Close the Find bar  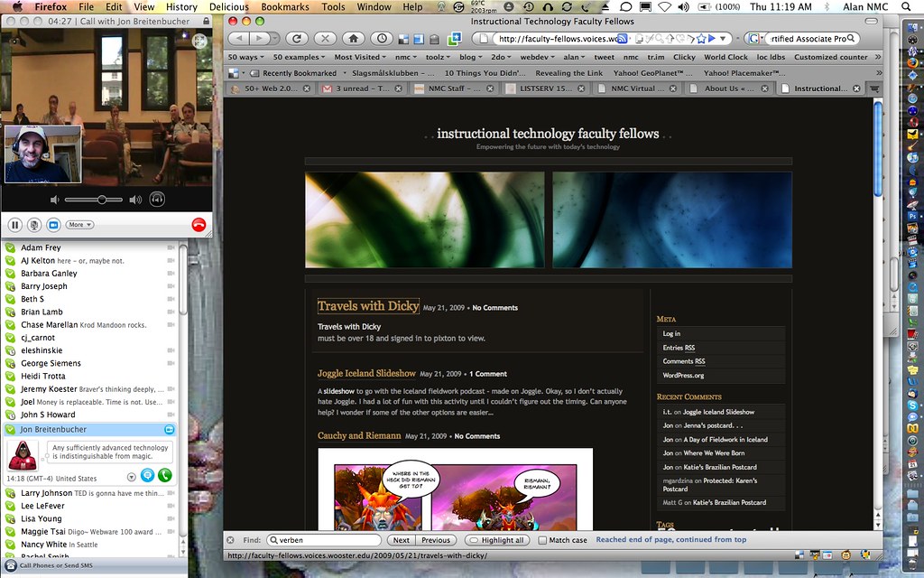coord(230,540)
